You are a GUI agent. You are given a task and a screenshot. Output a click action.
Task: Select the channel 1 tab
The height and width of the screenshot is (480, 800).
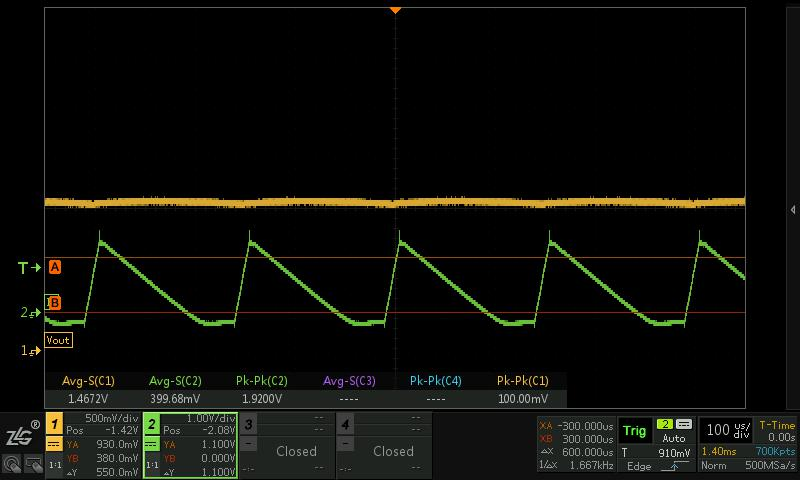55,425
